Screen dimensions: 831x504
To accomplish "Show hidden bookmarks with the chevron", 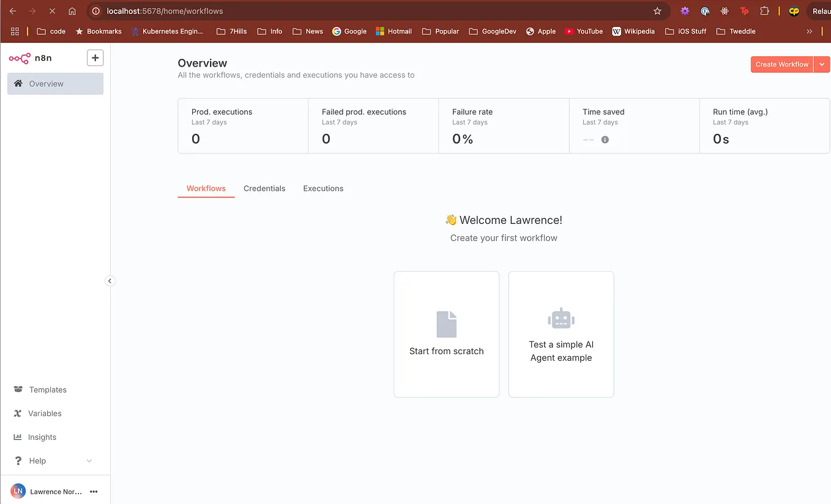I will [x=809, y=31].
